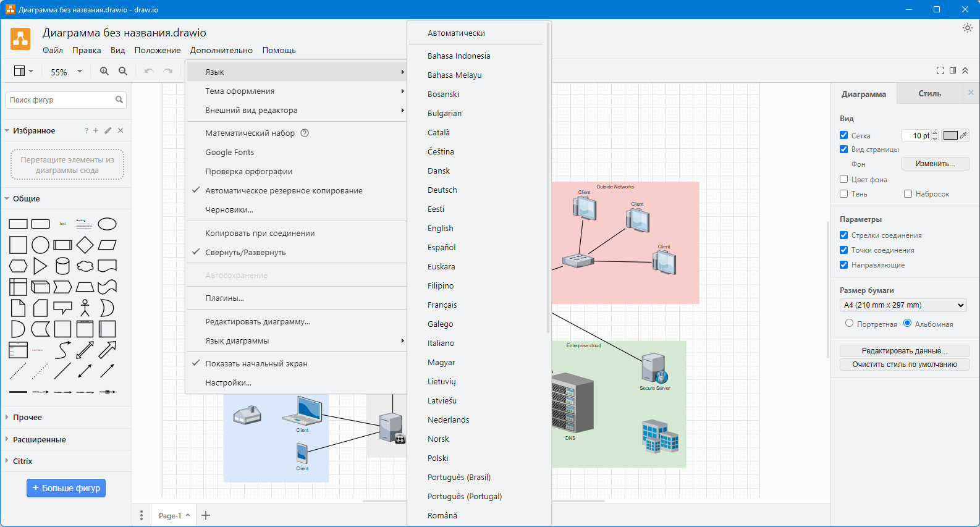Uncheck the Вид страницы checkbox
The width and height of the screenshot is (980, 527).
(843, 149)
